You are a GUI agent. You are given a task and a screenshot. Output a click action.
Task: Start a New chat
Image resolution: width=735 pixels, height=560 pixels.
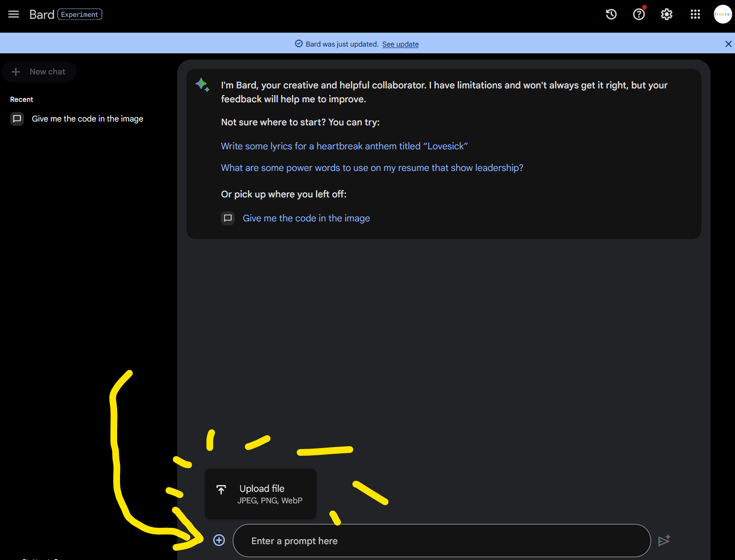coord(39,72)
